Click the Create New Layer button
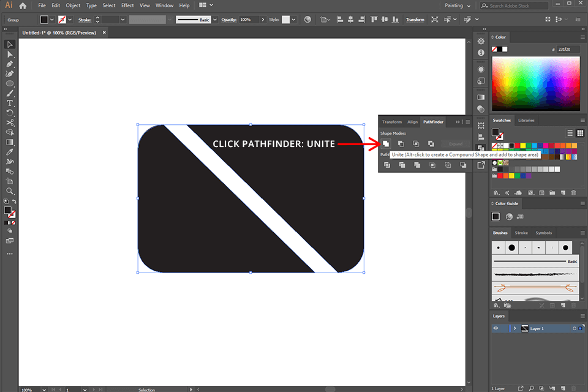 pyautogui.click(x=563, y=388)
